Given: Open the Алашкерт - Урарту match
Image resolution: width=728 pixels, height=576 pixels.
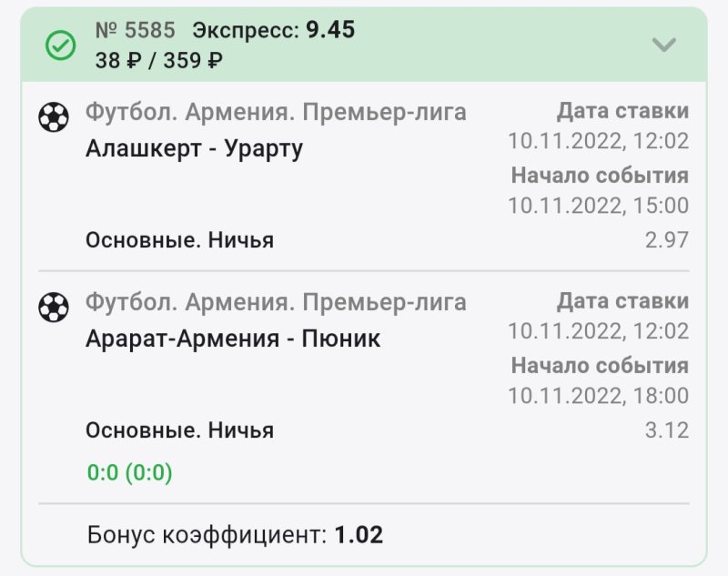Looking at the screenshot, I should [x=194, y=147].
